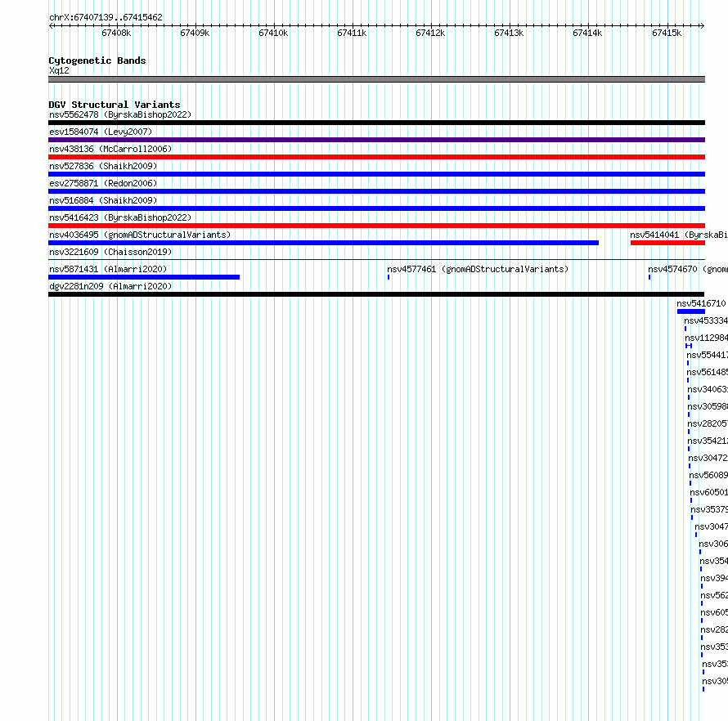This screenshot has width=728, height=721.
Task: Click the red nsv5416423 variant bar
Action: coord(376,226)
